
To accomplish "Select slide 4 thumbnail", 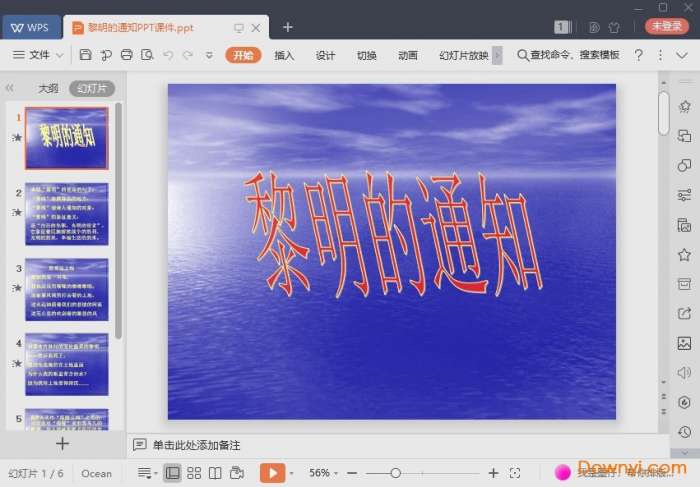I will pyautogui.click(x=67, y=364).
